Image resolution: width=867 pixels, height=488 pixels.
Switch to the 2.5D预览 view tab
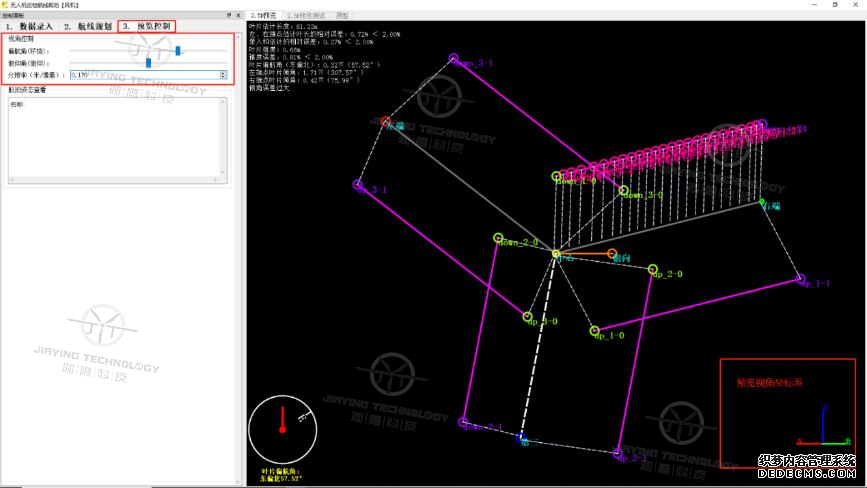click(265, 16)
